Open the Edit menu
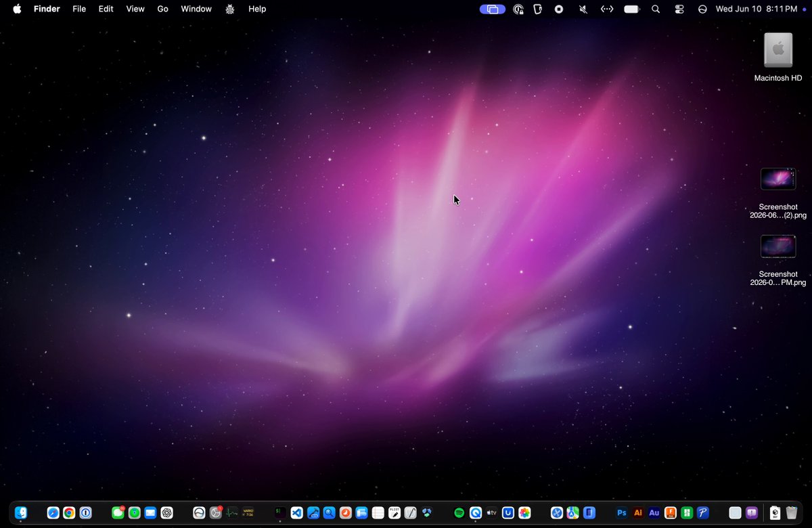Image resolution: width=812 pixels, height=528 pixels. coord(106,9)
